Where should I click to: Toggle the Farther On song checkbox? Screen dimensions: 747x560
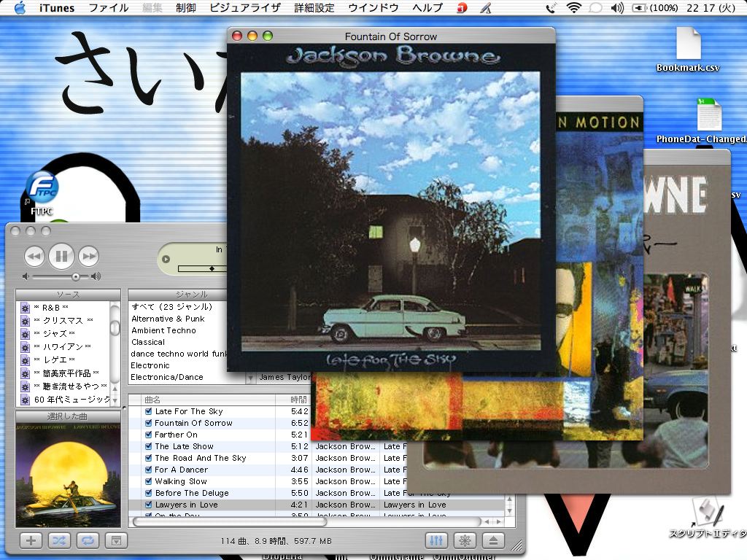[x=148, y=435]
